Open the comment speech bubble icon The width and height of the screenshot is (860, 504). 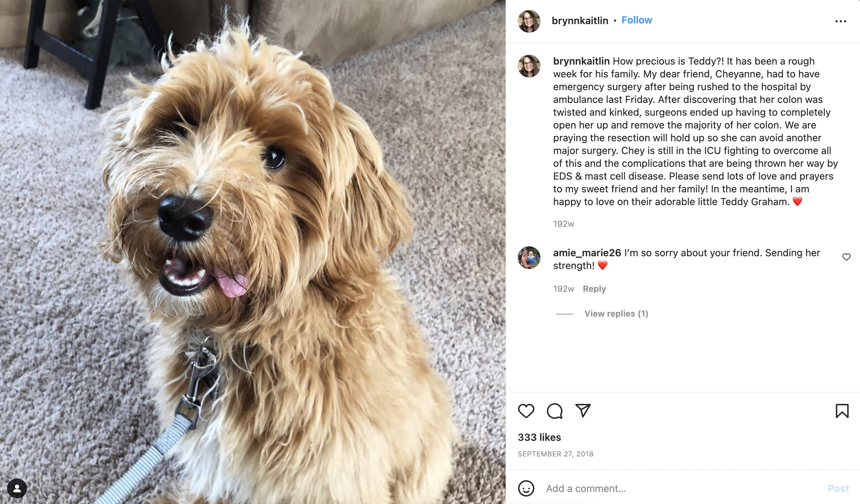tap(555, 411)
